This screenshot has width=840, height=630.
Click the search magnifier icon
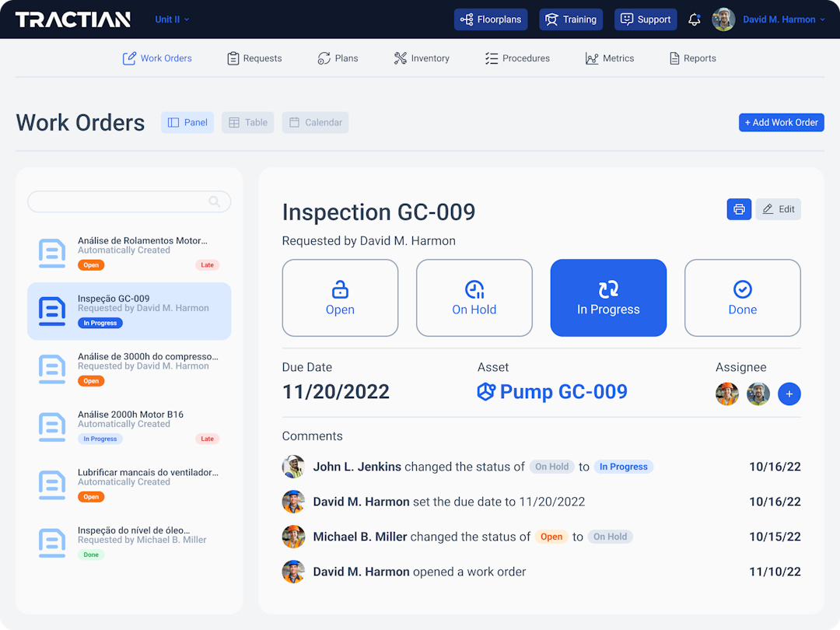[215, 201]
